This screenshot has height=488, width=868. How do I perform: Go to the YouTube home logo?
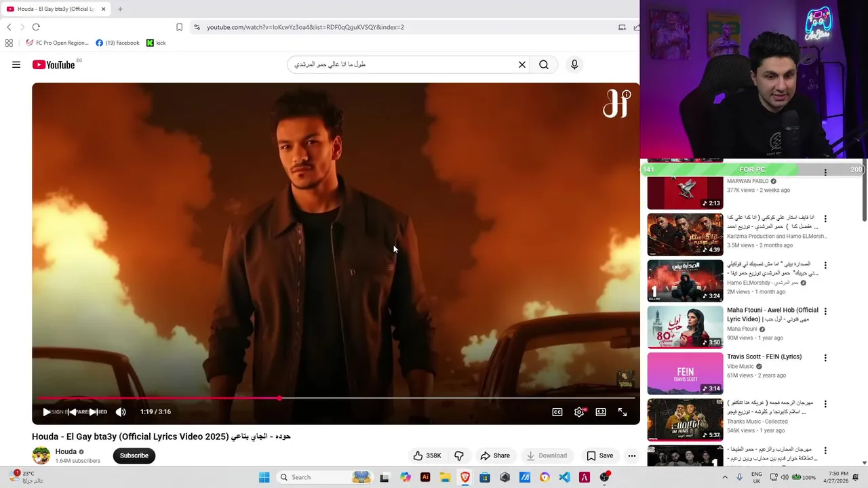[x=53, y=65]
